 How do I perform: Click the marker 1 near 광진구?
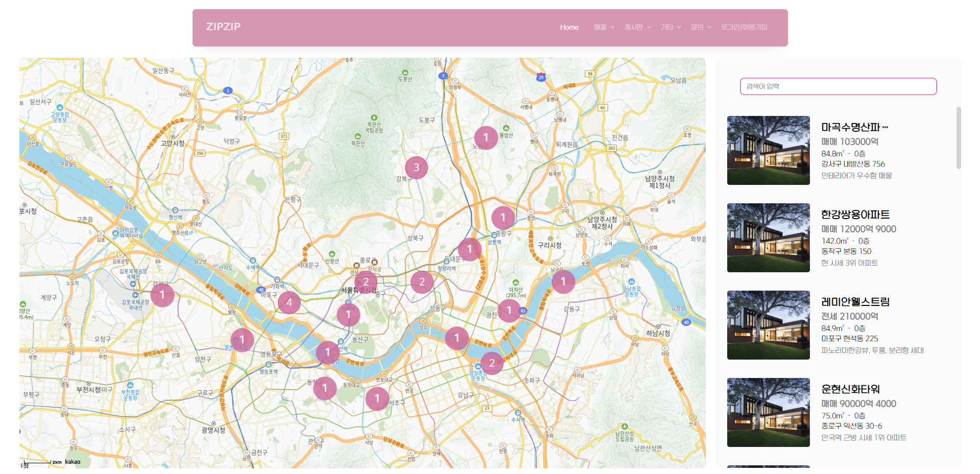coord(509,311)
